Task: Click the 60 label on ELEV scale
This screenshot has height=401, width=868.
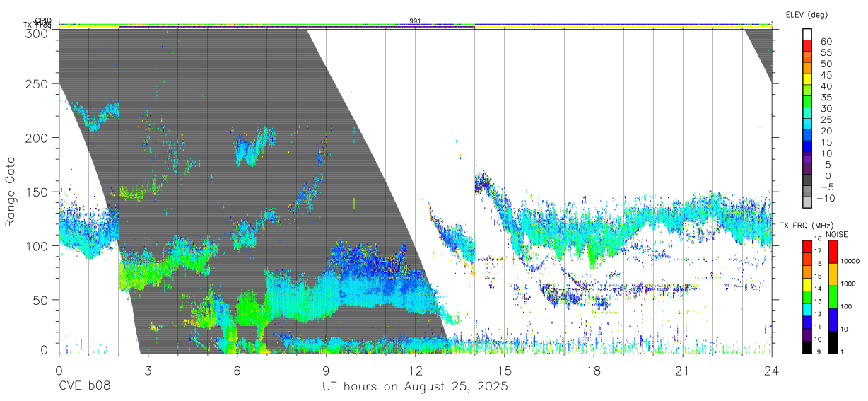Action: click(x=826, y=42)
